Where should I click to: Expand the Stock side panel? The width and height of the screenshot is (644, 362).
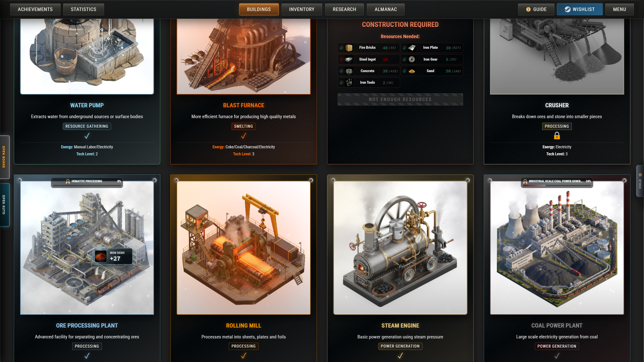tap(640, 181)
